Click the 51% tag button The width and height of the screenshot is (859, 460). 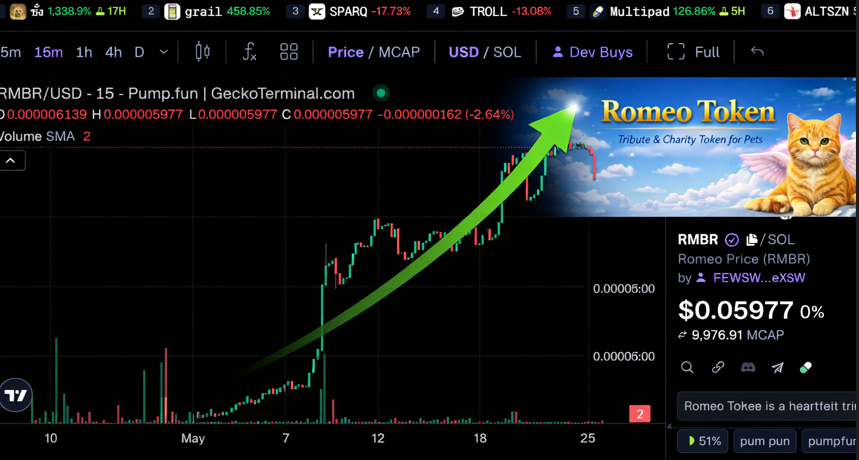[x=704, y=441]
